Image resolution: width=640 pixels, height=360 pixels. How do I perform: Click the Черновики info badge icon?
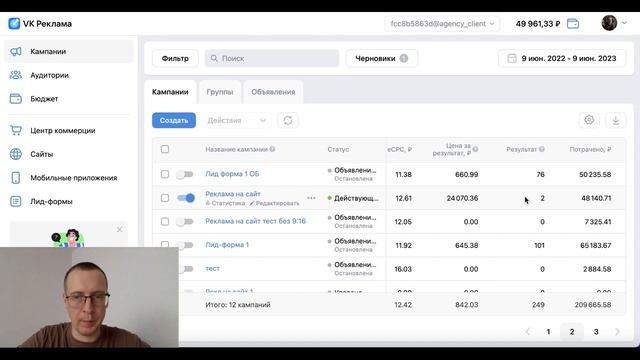point(404,58)
